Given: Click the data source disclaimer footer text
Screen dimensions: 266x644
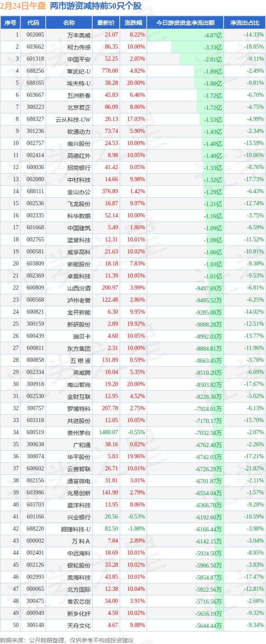Looking at the screenshot, I should (x=67, y=640).
